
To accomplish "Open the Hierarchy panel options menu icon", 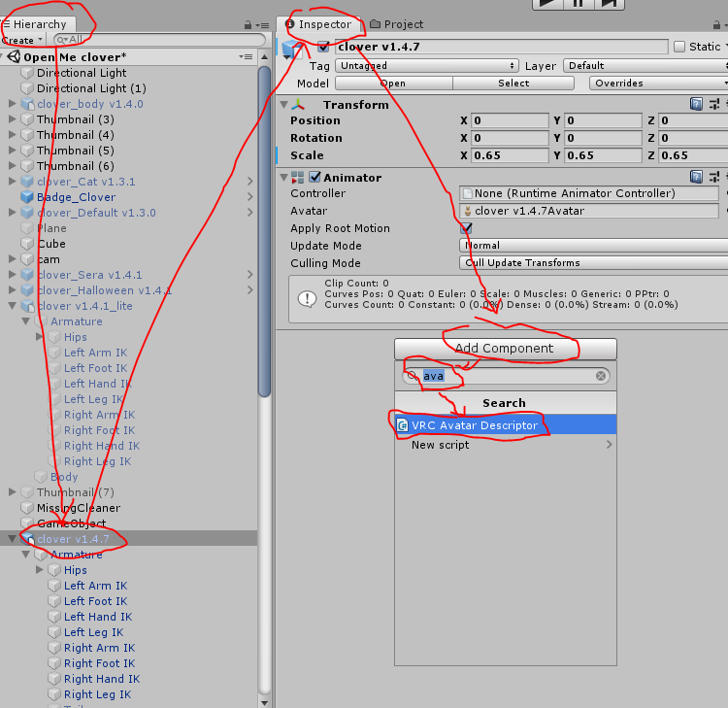I will (263, 25).
